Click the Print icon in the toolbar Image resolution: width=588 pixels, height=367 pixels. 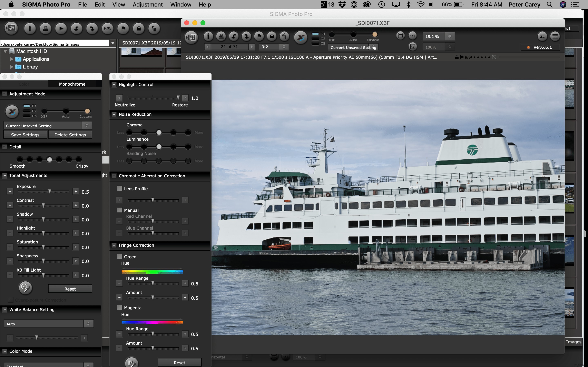pos(46,28)
